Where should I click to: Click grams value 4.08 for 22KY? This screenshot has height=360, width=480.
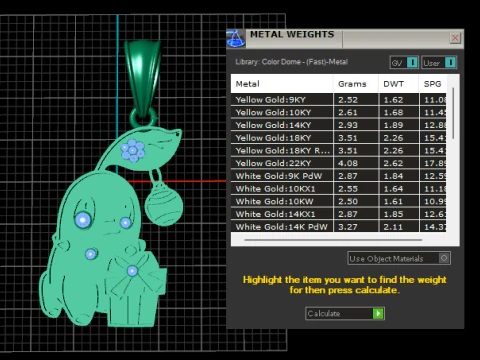pos(348,163)
